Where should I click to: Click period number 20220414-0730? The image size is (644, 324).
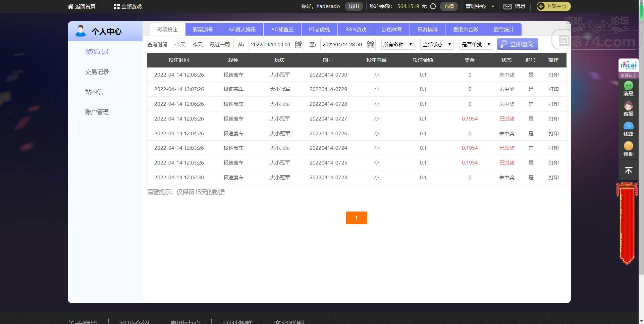tap(328, 75)
